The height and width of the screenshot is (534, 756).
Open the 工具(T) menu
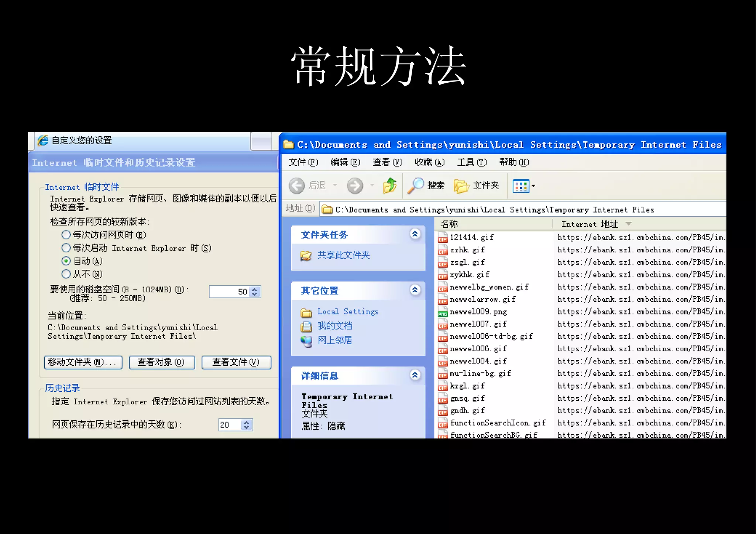(x=472, y=162)
